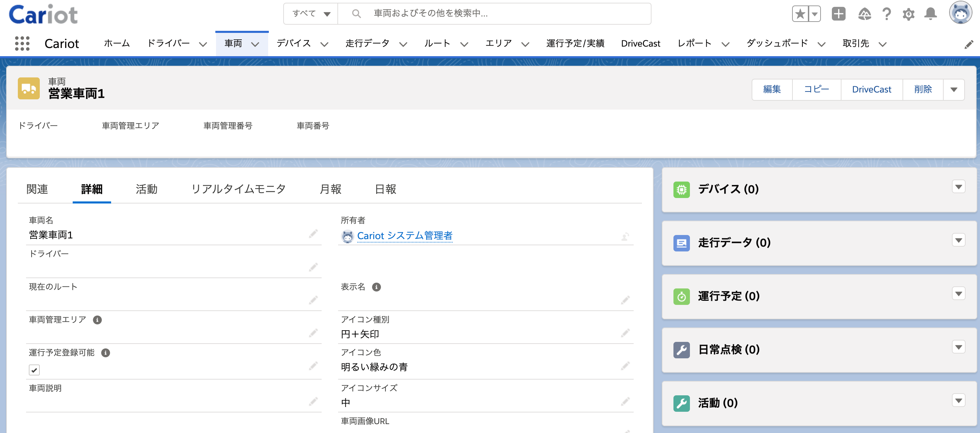Expand the ドライバー nav chevron
This screenshot has width=980, height=433.
(x=203, y=45)
